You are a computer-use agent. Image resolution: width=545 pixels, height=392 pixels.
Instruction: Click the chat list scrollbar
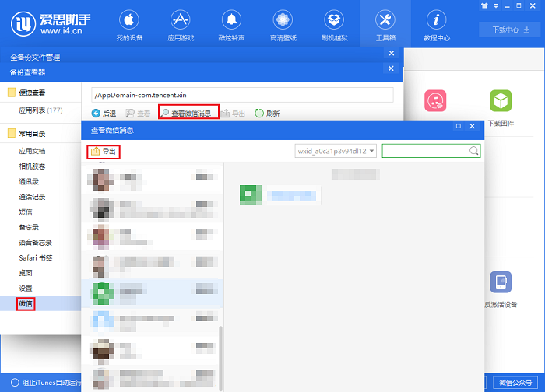point(220,358)
